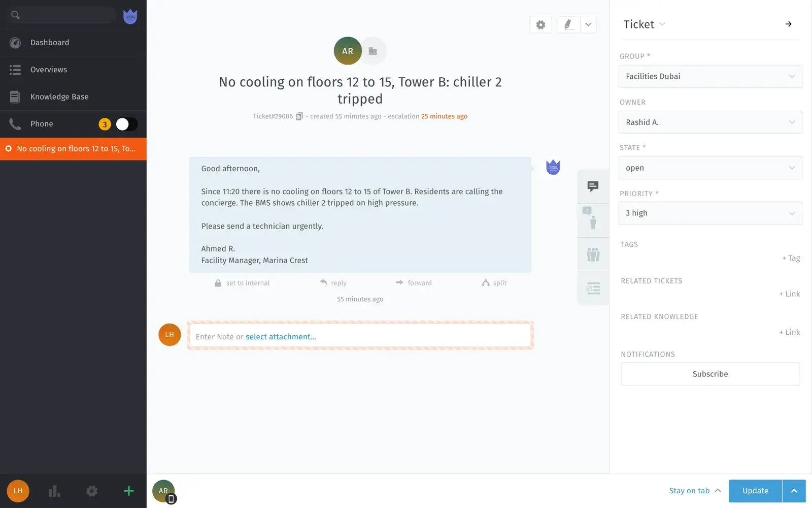
Task: Add a tag with + Tag
Action: [x=791, y=258]
